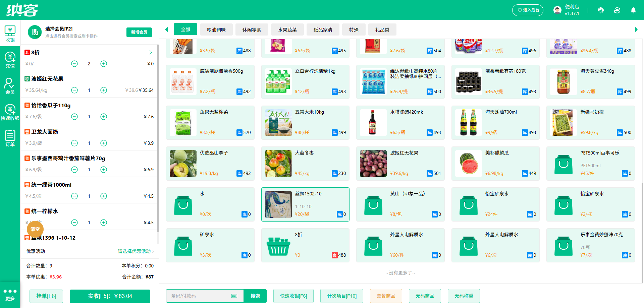Hold the order with 挂单[F8]
The height and width of the screenshot is (308, 644).
click(46, 296)
